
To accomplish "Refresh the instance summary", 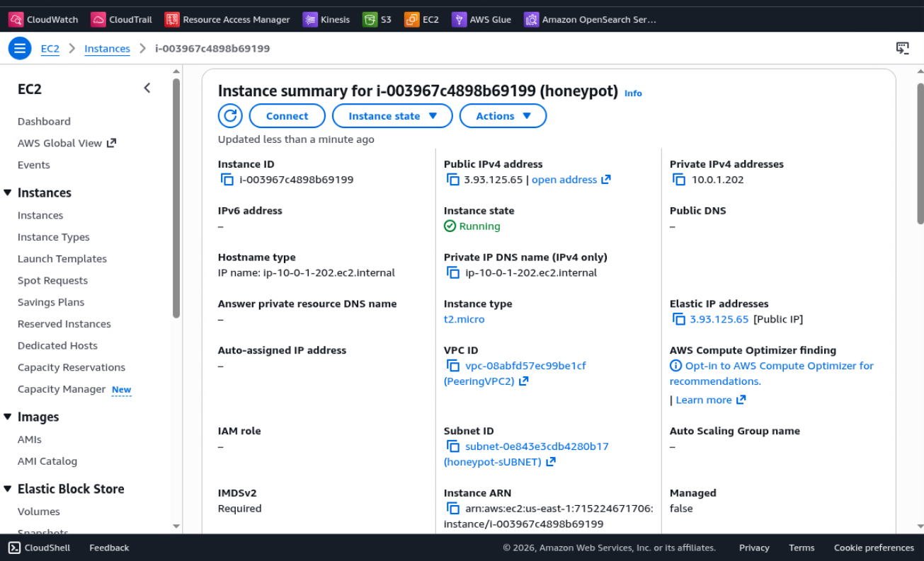I will coord(230,116).
